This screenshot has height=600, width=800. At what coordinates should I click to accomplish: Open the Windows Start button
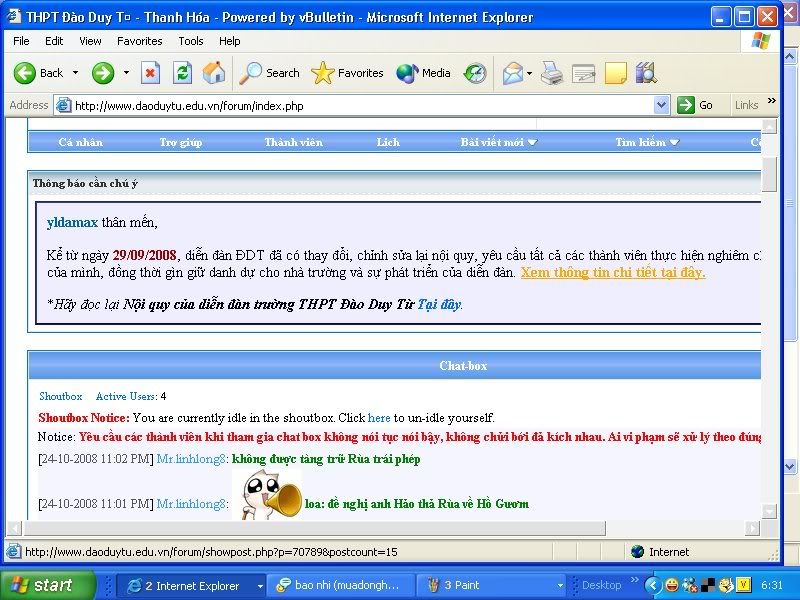coord(40,585)
